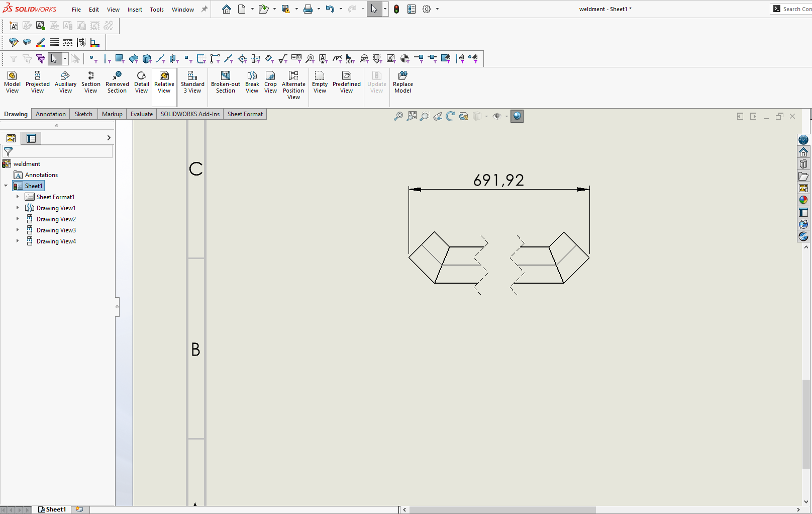Expand Drawing View1 in the tree
This screenshot has height=514, width=812.
[18, 208]
